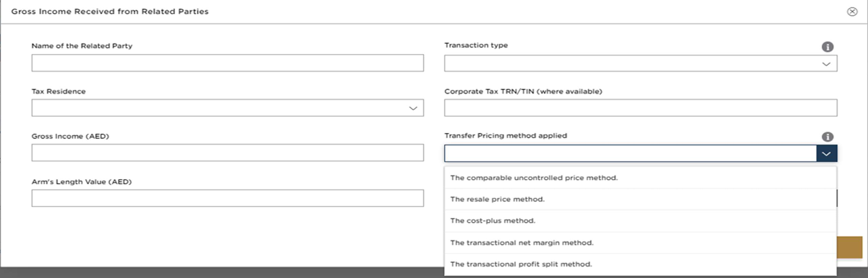Screen dimensions: 868x278
Task: Pick the cost-plus method option
Action: pyautogui.click(x=492, y=221)
